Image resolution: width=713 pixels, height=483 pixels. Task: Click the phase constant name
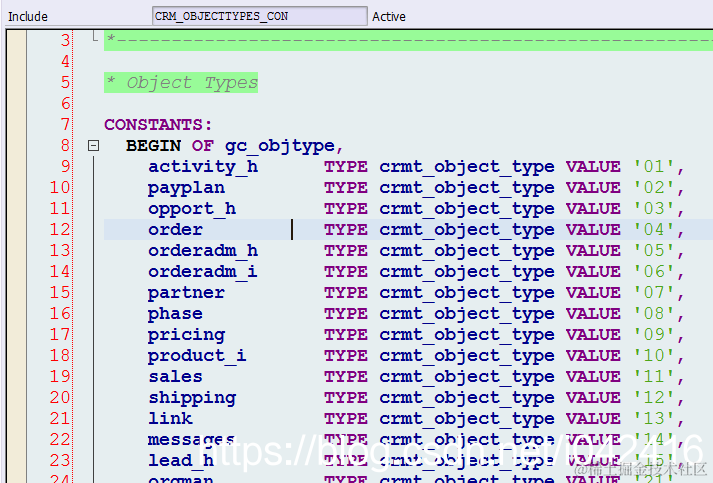coord(175,314)
